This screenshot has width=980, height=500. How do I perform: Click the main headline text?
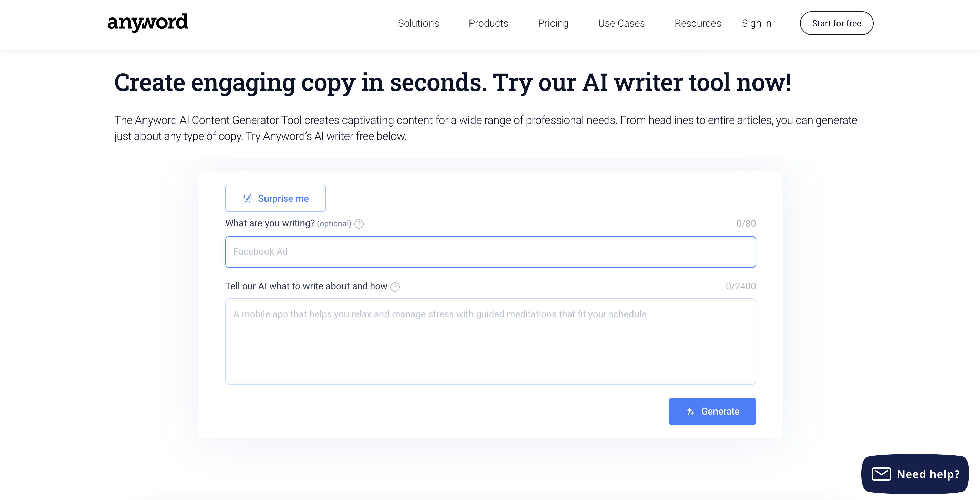click(453, 83)
